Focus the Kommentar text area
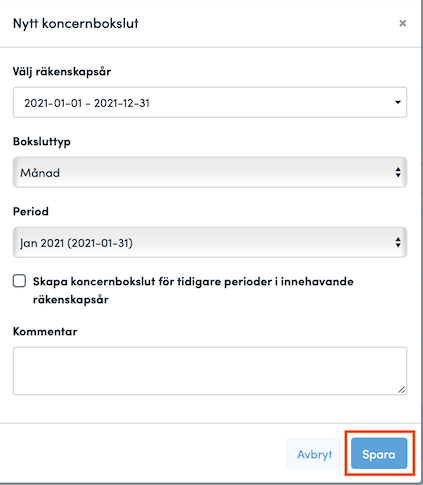The width and height of the screenshot is (423, 485). click(210, 371)
